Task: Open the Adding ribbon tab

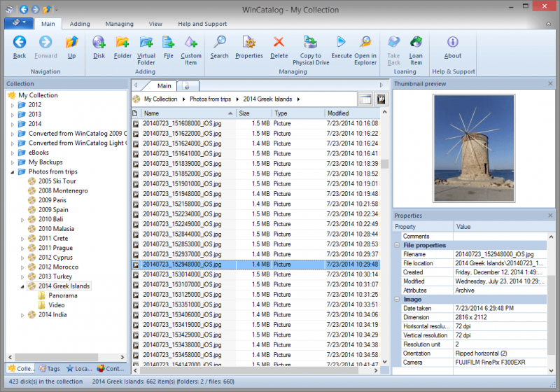Action: [x=80, y=24]
